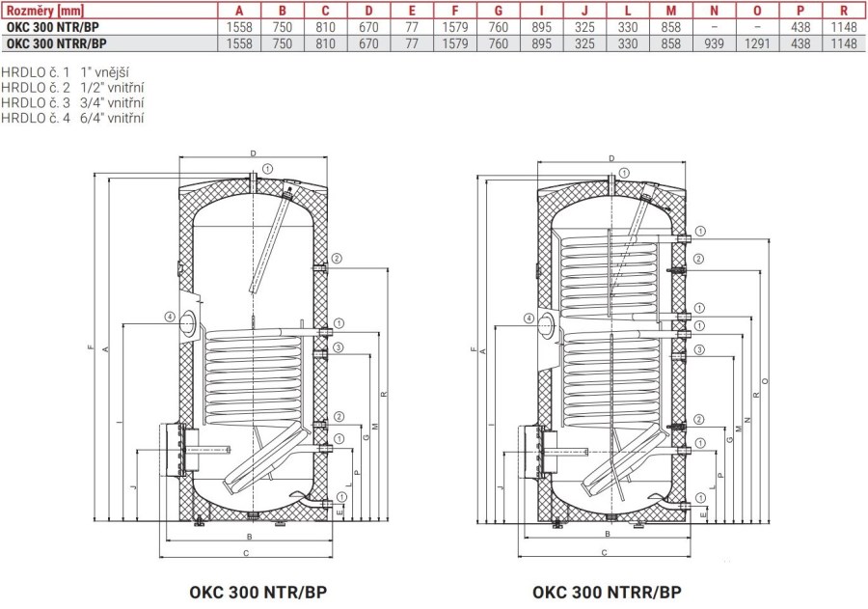868x609 pixels.
Task: Click "438" in the OKC 300 NTRR/BP table row
Action: pyautogui.click(x=800, y=43)
